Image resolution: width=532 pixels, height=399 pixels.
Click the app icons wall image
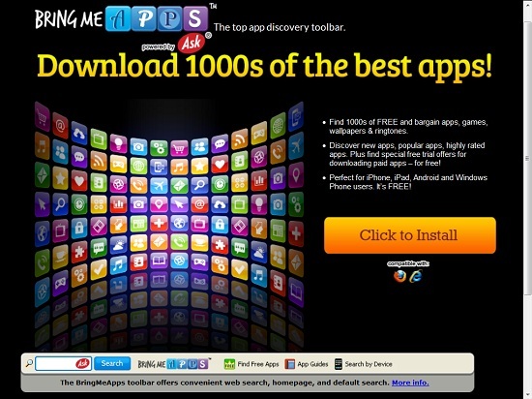click(169, 225)
